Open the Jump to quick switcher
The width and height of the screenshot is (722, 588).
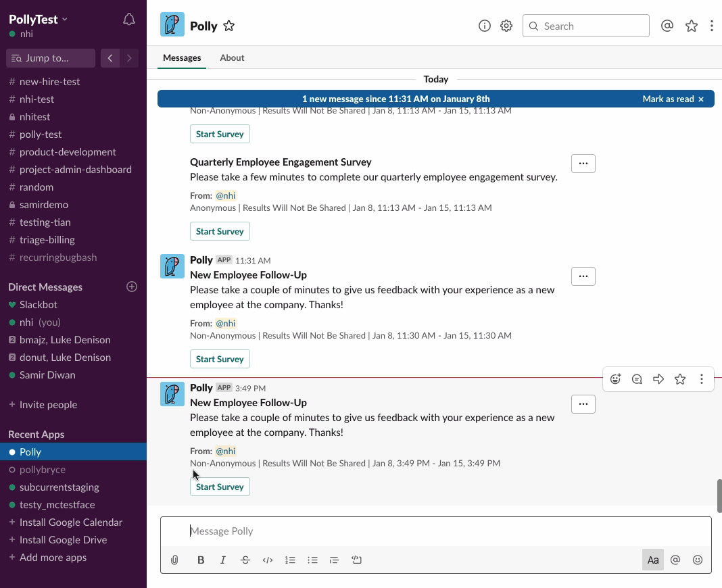pyautogui.click(x=51, y=58)
